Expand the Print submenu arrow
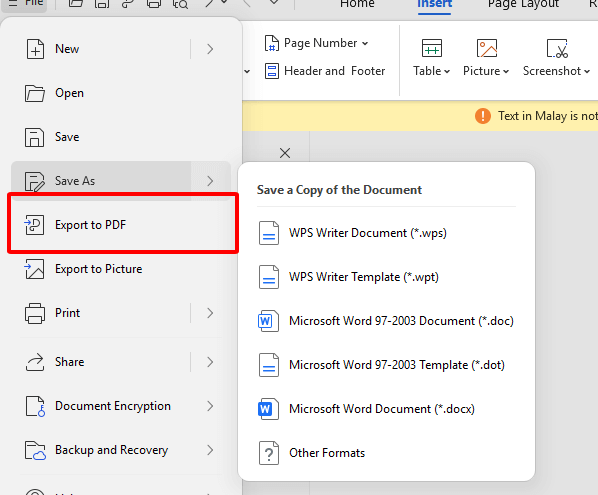598x495 pixels. pyautogui.click(x=210, y=313)
